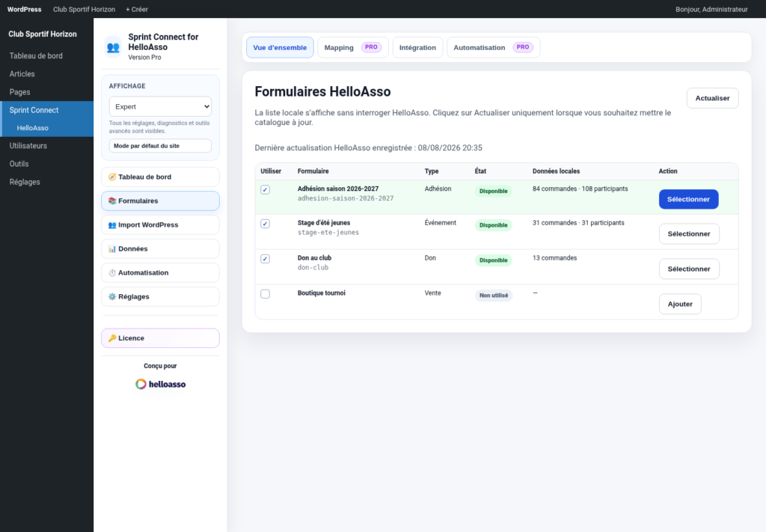
Task: Click the books icon beside Formulaires
Action: 112,201
